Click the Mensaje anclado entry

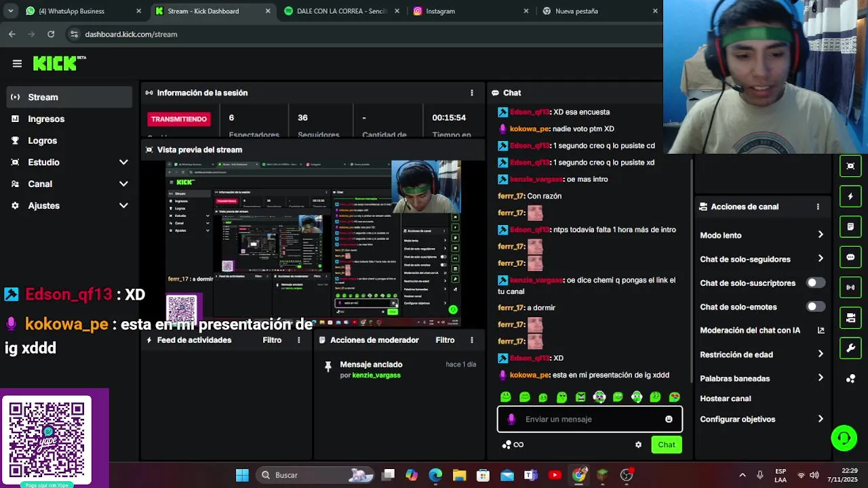(400, 369)
